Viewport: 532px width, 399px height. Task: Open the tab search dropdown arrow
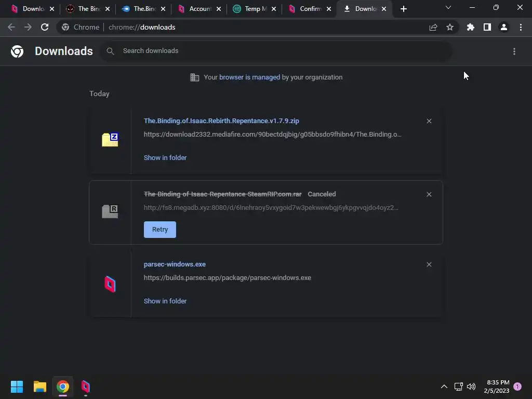tap(448, 7)
